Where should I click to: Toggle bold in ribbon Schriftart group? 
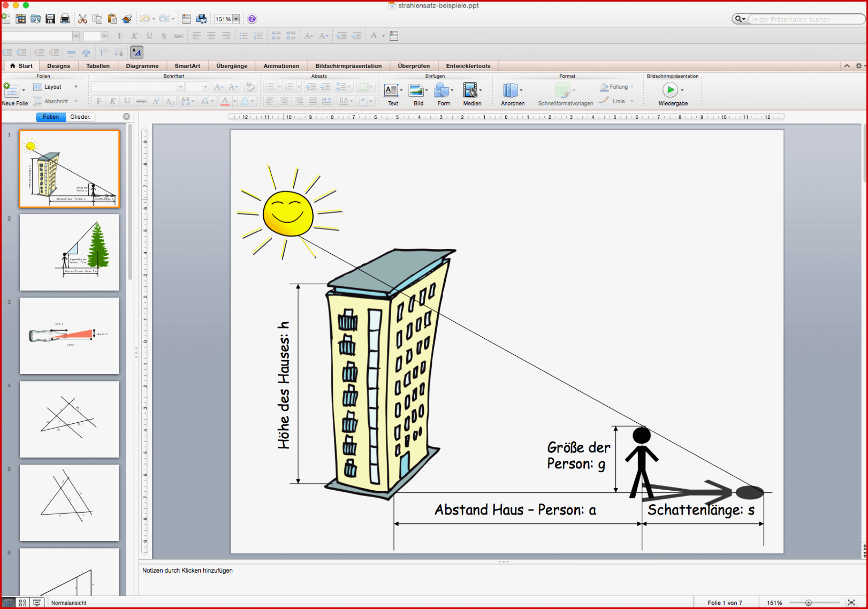click(98, 101)
